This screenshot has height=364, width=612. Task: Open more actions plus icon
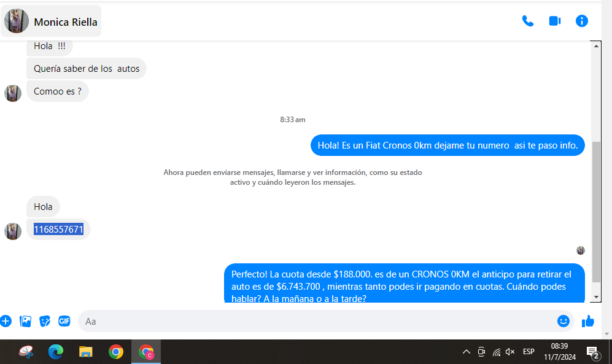[6, 321]
